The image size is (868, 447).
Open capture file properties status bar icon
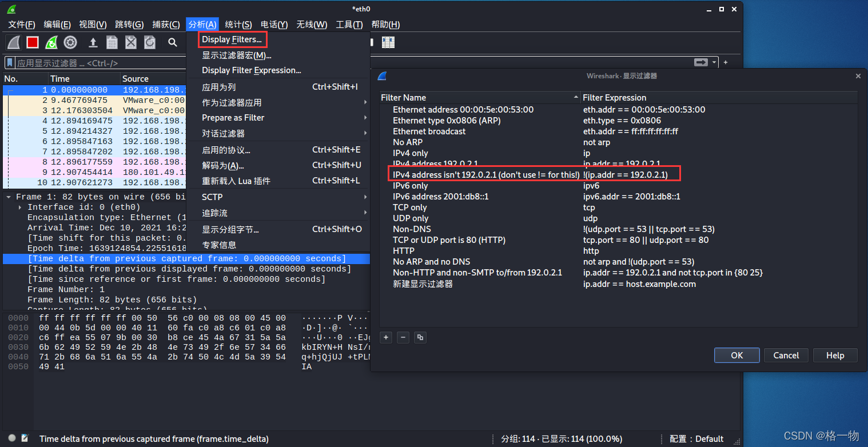tap(25, 438)
